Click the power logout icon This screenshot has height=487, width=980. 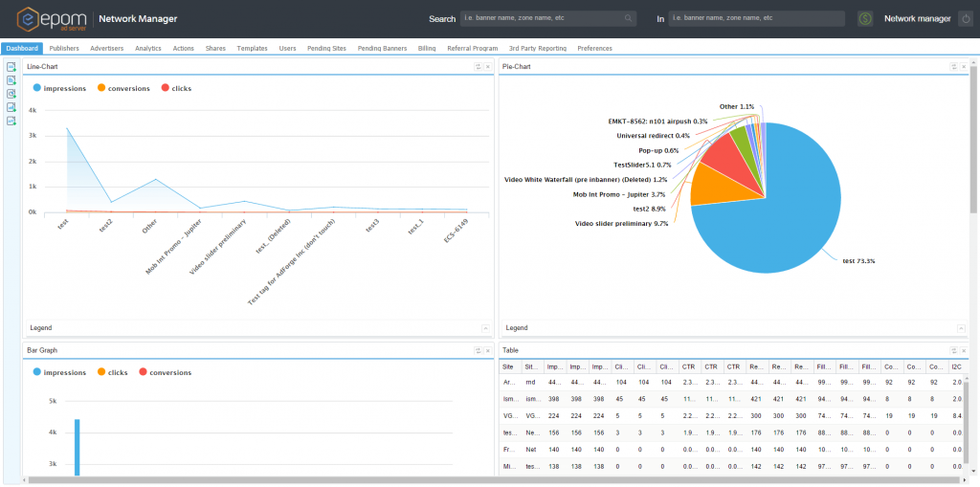966,19
